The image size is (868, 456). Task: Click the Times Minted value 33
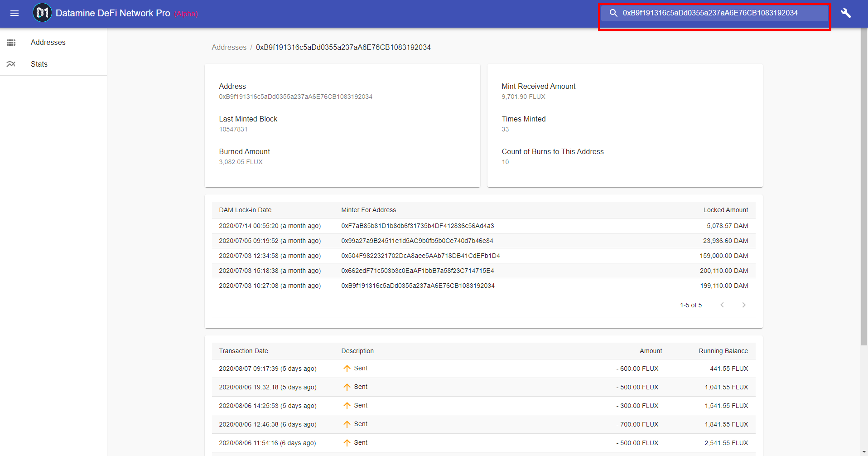point(505,129)
